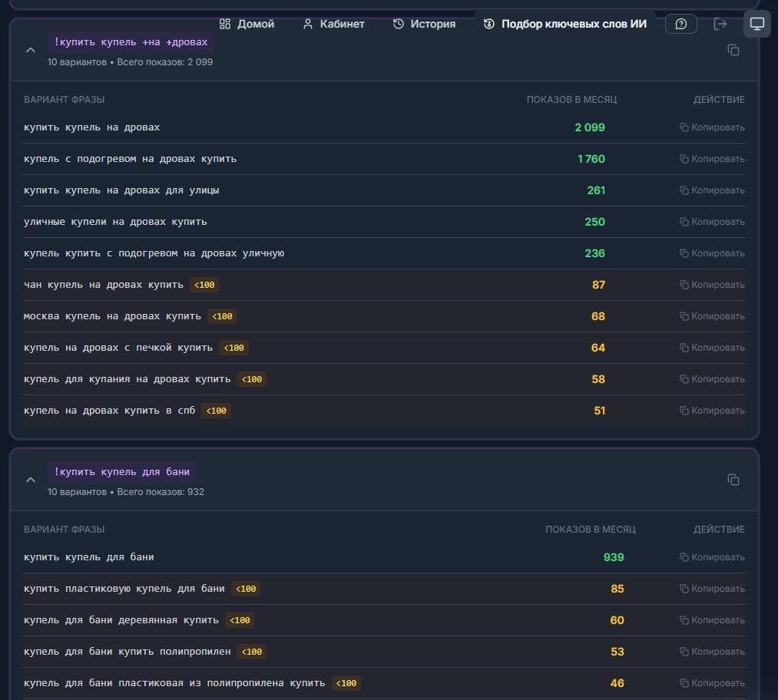
Task: Copy all phrases of 'купить купель на дровах' group
Action: (733, 50)
